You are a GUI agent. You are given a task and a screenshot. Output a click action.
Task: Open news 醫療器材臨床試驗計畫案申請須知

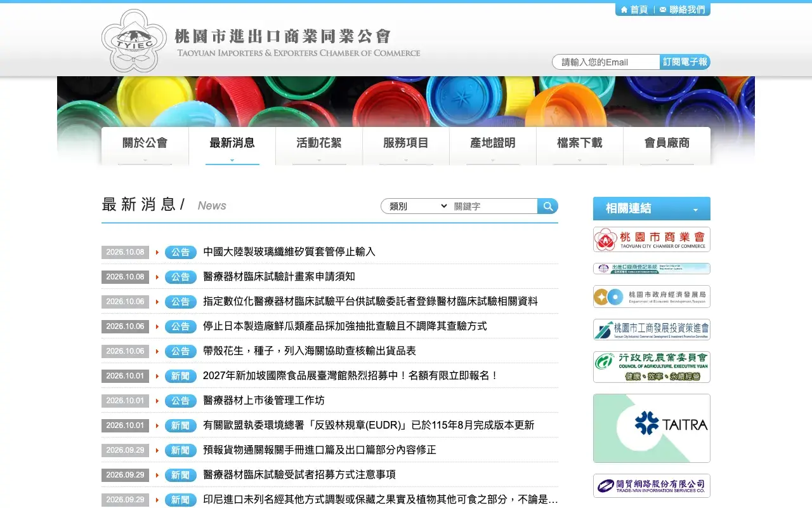coord(279,277)
